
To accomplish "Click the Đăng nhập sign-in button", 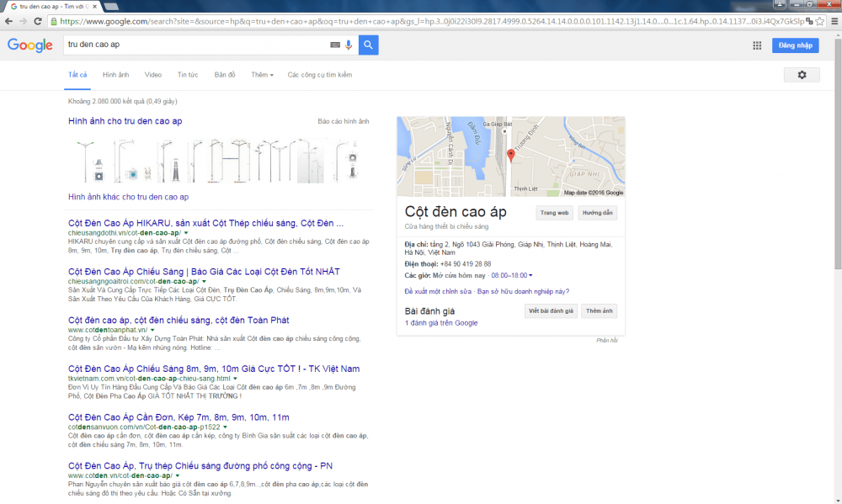I will click(x=796, y=45).
